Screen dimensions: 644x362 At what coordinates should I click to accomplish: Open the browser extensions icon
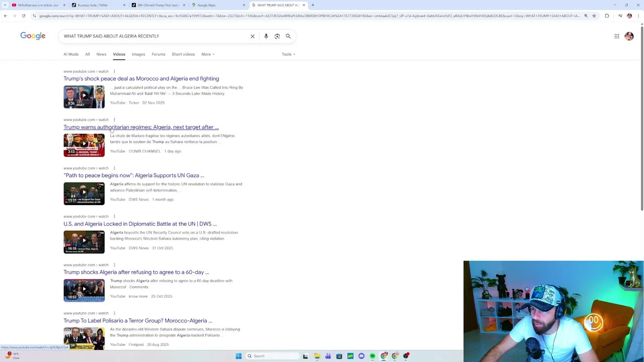click(607, 16)
